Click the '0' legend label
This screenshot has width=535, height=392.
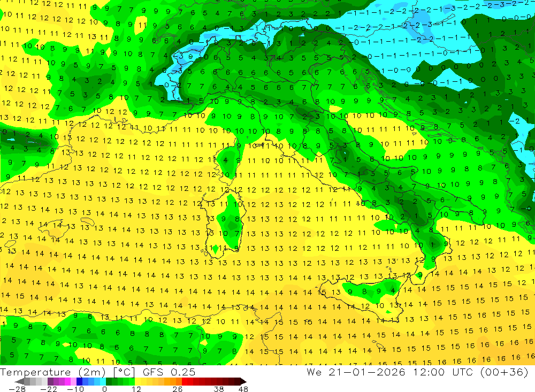(104, 389)
